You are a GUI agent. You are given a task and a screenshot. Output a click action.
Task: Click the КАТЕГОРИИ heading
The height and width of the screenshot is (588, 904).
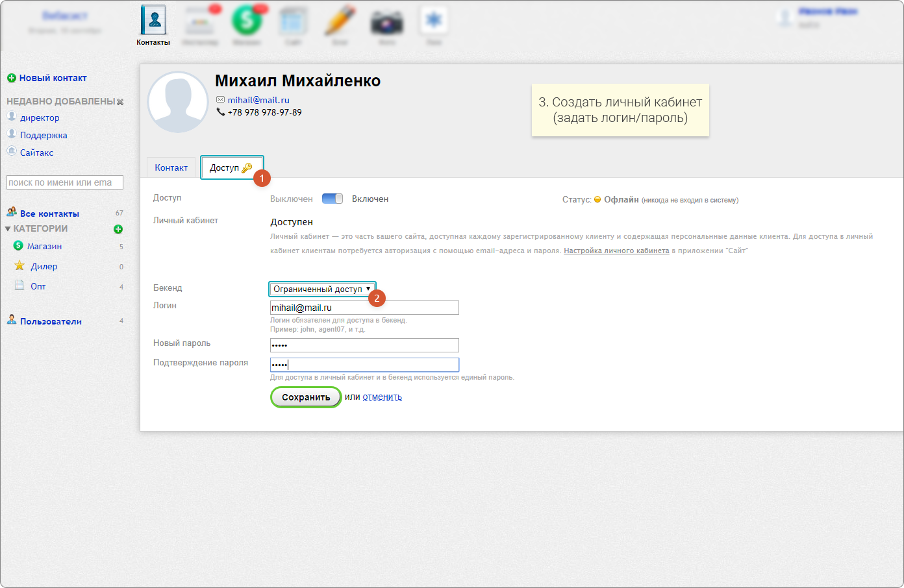click(40, 228)
